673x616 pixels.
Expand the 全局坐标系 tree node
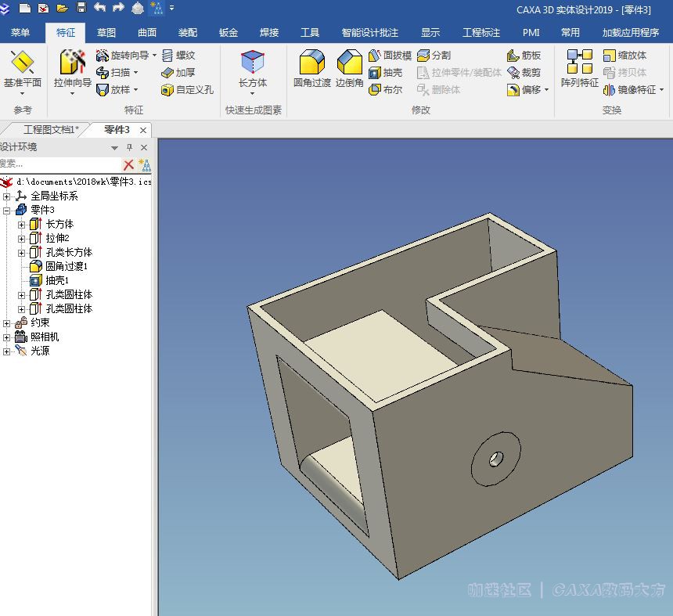[x=6, y=196]
